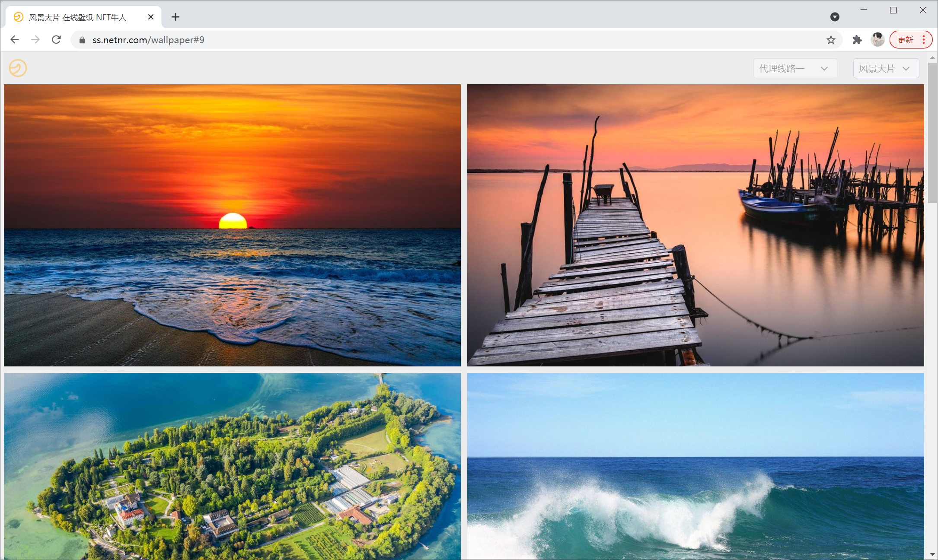The height and width of the screenshot is (560, 938).
Task: Open the aerial green island wallpaper
Action: coord(232,466)
